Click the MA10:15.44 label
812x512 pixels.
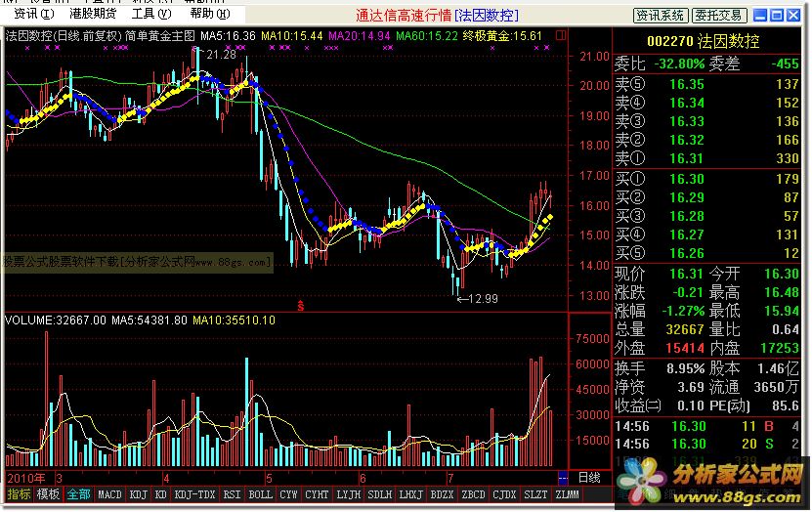coord(291,36)
